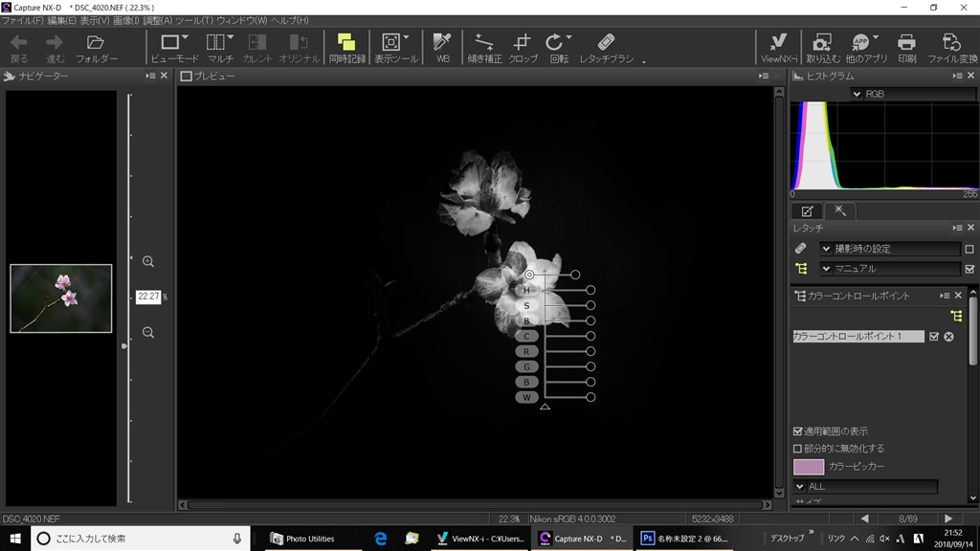Viewport: 980px width, 551px height.
Task: Choose the レタッチブラシ retouch brush
Action: [606, 47]
